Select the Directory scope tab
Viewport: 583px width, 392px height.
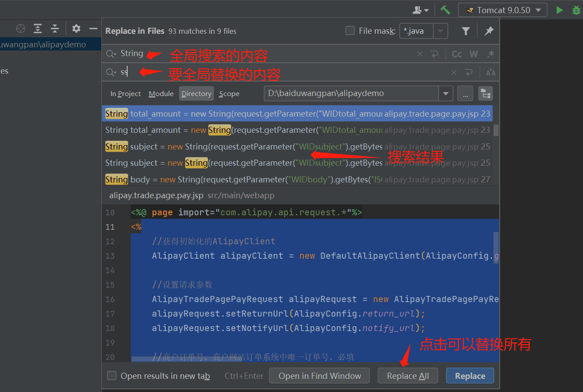[x=197, y=93]
